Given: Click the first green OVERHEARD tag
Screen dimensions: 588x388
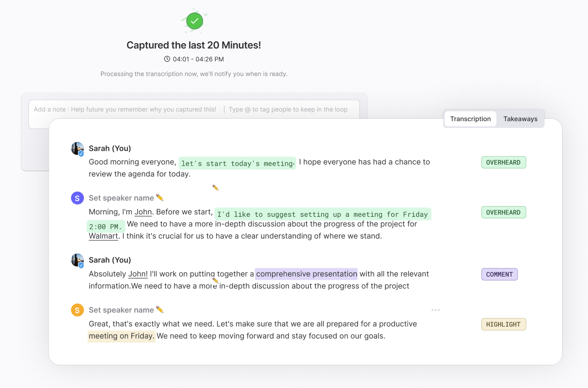Looking at the screenshot, I should (x=503, y=162).
